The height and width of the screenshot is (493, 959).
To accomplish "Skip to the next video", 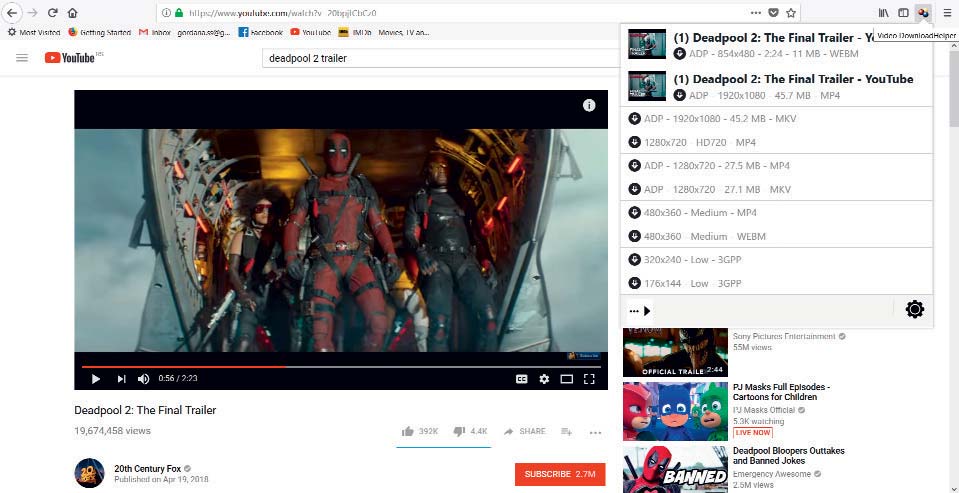I will pyautogui.click(x=121, y=379).
